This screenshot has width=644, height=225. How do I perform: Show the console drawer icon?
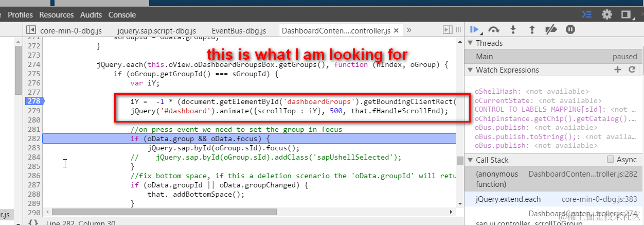pyautogui.click(x=587, y=14)
